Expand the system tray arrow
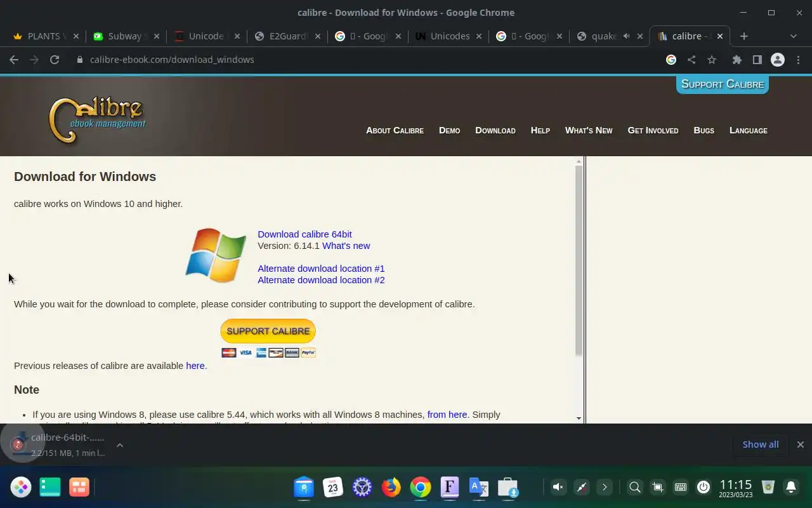 point(605,487)
